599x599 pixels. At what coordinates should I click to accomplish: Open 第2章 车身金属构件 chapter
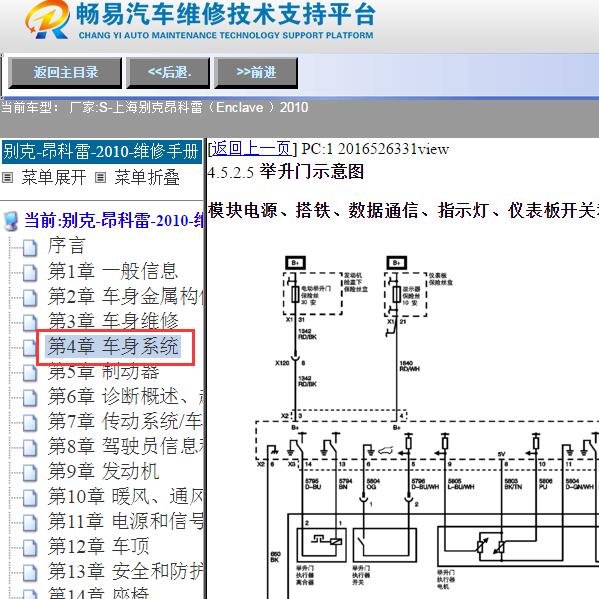126,296
